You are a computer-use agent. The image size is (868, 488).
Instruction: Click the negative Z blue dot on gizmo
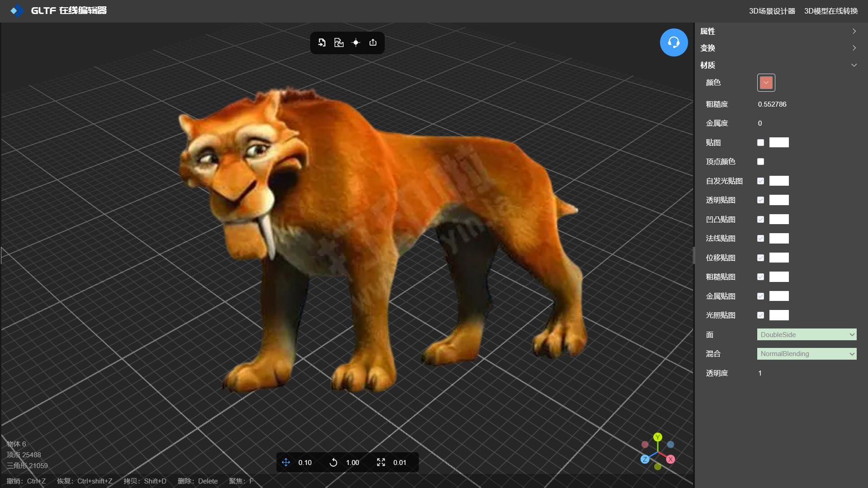tap(670, 445)
